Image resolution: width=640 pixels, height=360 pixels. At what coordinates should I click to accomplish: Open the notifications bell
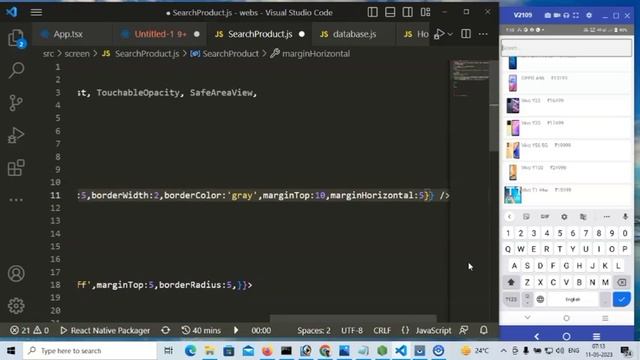tap(484, 330)
